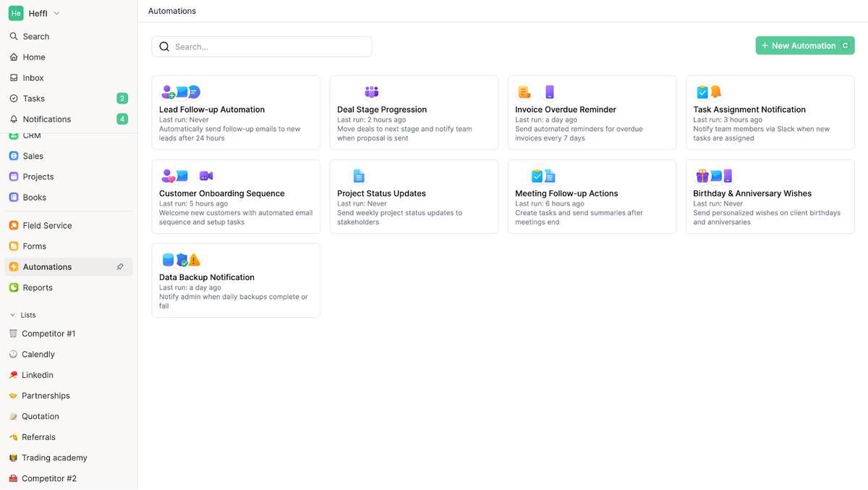Open the Lead Follow-up Automation card
Screen dimensions: 868x490
click(x=236, y=113)
